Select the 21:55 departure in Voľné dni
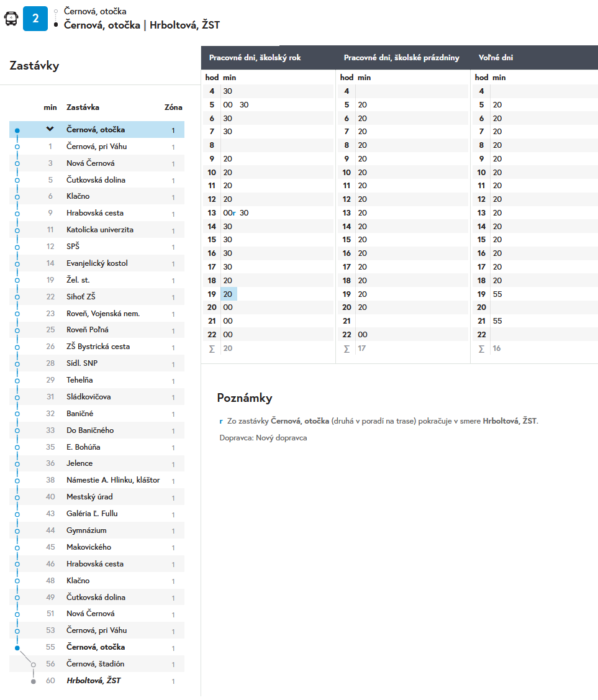 pos(497,321)
